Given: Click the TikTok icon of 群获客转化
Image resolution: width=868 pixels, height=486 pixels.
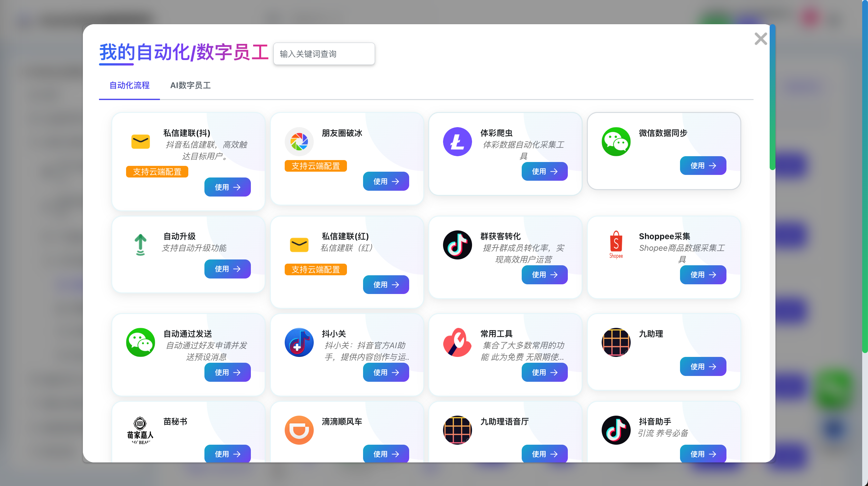Looking at the screenshot, I should [x=457, y=245].
